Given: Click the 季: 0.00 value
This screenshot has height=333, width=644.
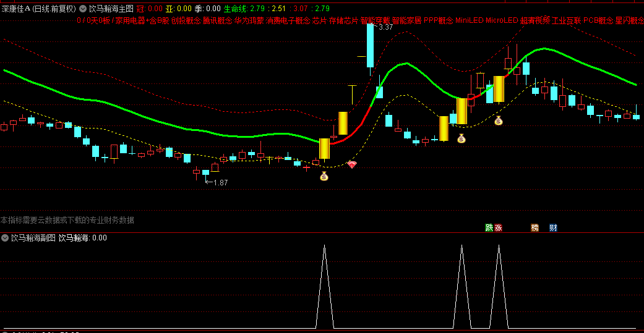Looking at the screenshot, I should 207,9.
